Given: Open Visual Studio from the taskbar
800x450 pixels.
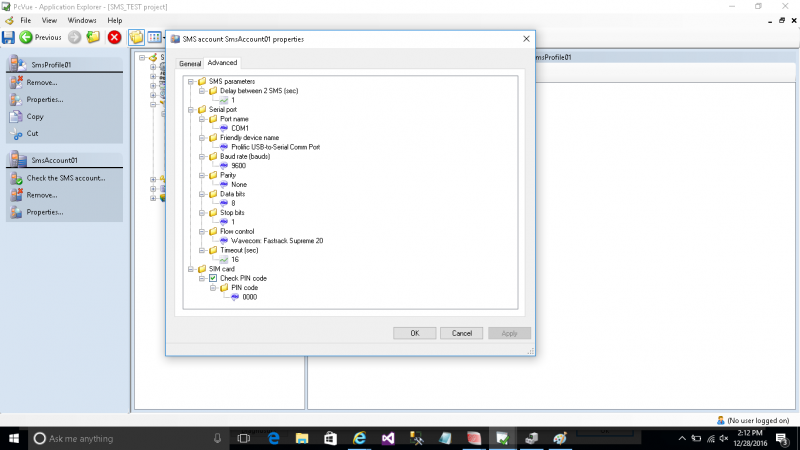Looking at the screenshot, I should click(x=388, y=438).
